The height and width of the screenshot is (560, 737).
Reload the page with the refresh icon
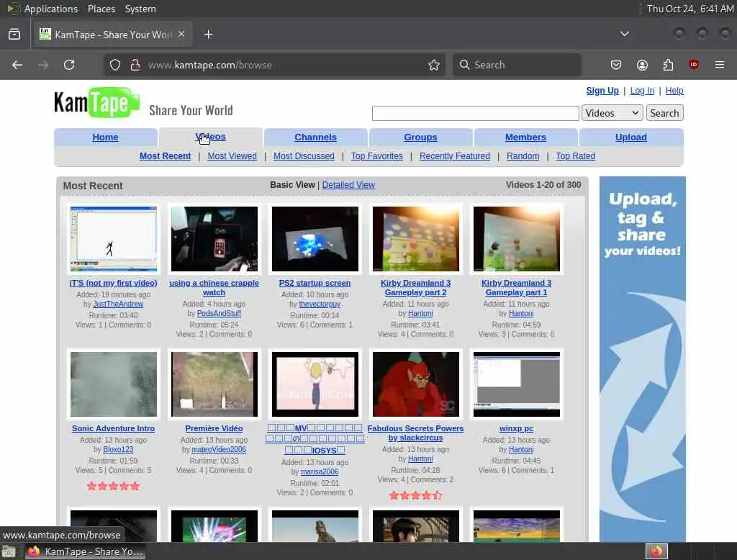pos(69,65)
